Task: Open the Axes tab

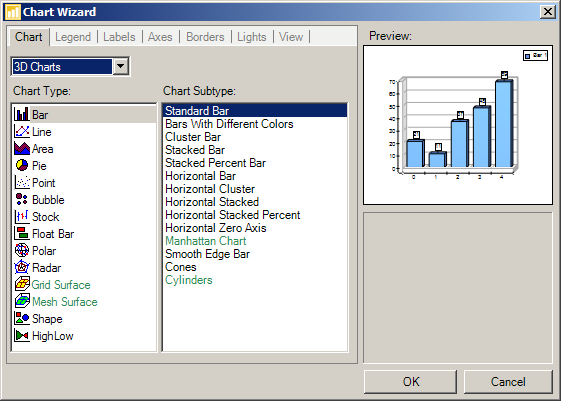Action: click(x=160, y=37)
